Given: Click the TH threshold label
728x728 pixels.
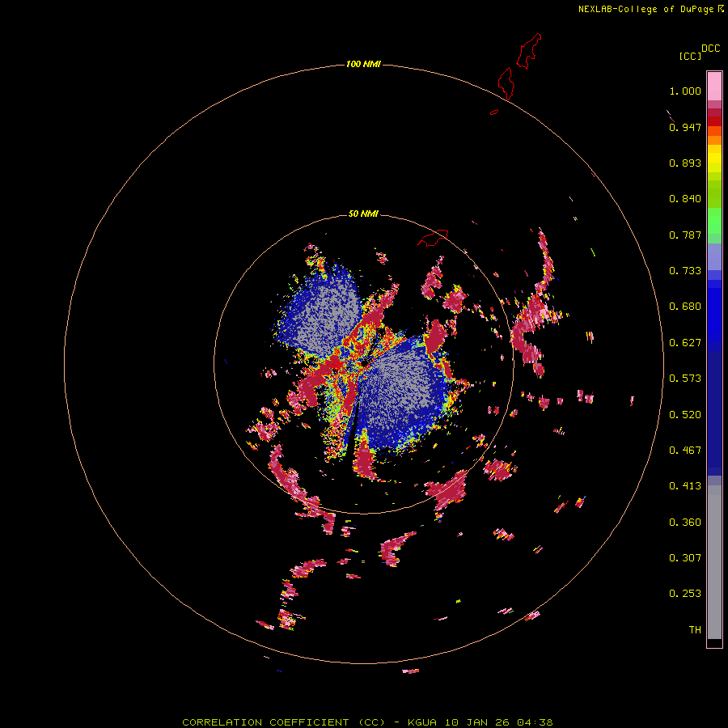Looking at the screenshot, I should tap(695, 630).
